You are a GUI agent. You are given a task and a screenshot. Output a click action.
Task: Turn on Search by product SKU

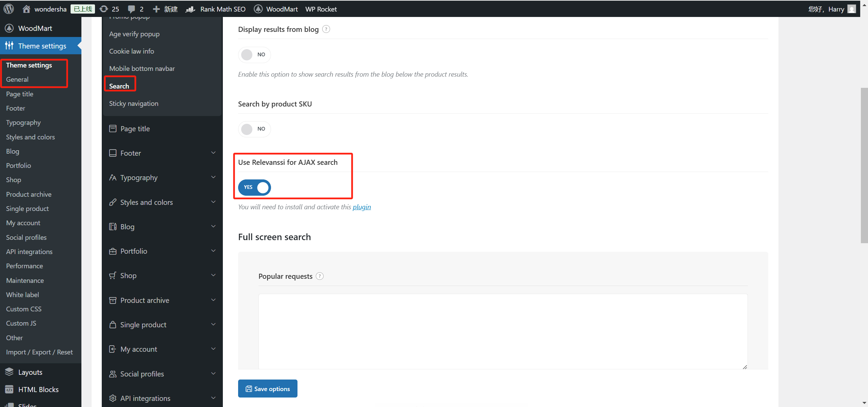254,129
